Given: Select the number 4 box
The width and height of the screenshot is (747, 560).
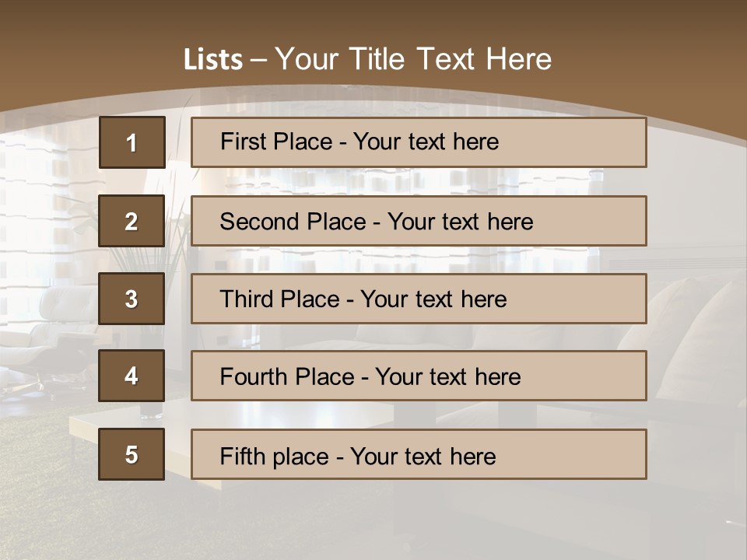Looking at the screenshot, I should point(132,376).
